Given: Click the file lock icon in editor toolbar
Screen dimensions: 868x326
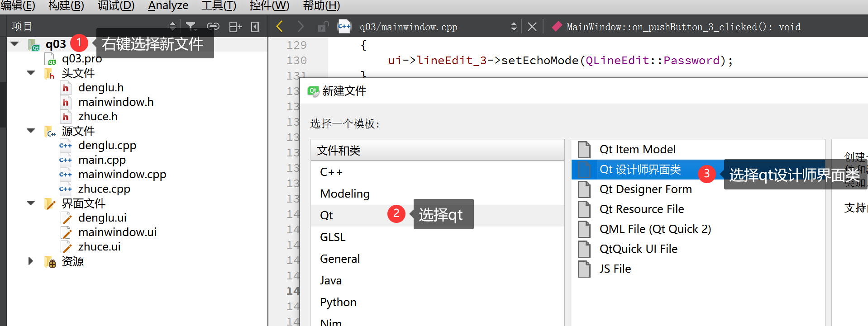Looking at the screenshot, I should [323, 27].
